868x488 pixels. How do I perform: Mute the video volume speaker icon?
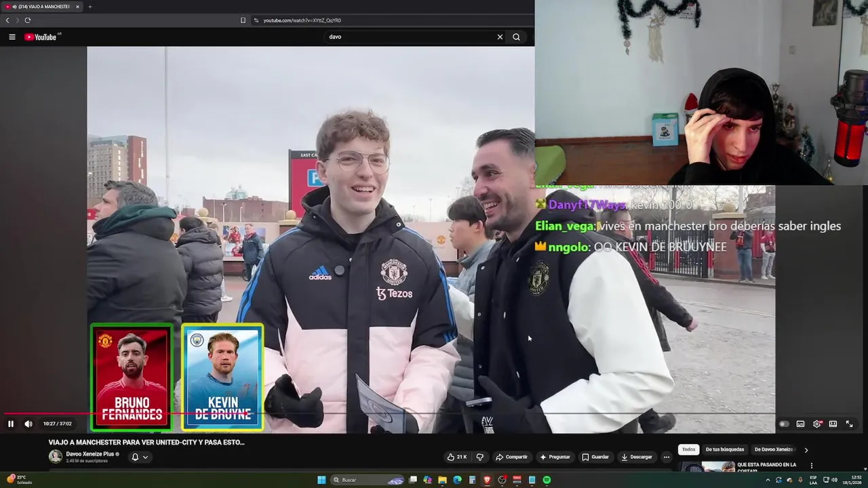[x=28, y=424]
